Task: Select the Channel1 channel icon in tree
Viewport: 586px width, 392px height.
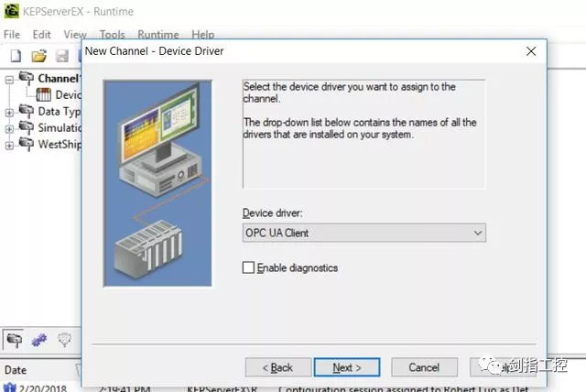Action: 26,79
